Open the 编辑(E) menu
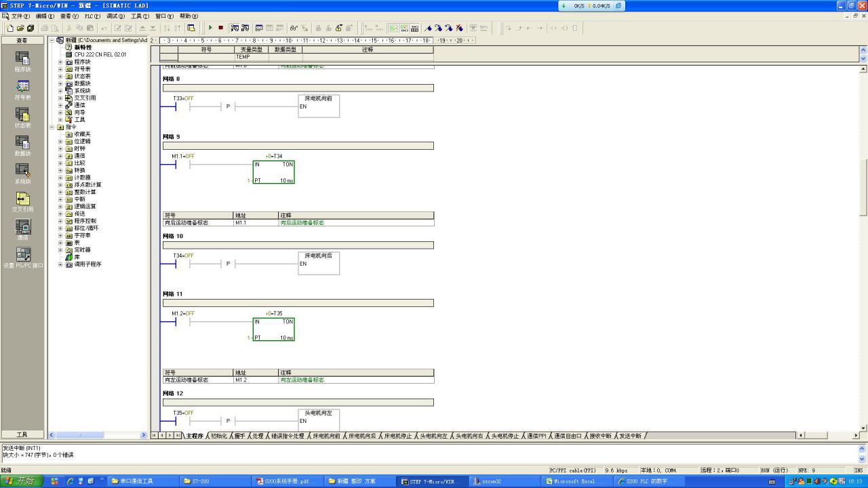The height and width of the screenshot is (488, 868). [x=45, y=16]
